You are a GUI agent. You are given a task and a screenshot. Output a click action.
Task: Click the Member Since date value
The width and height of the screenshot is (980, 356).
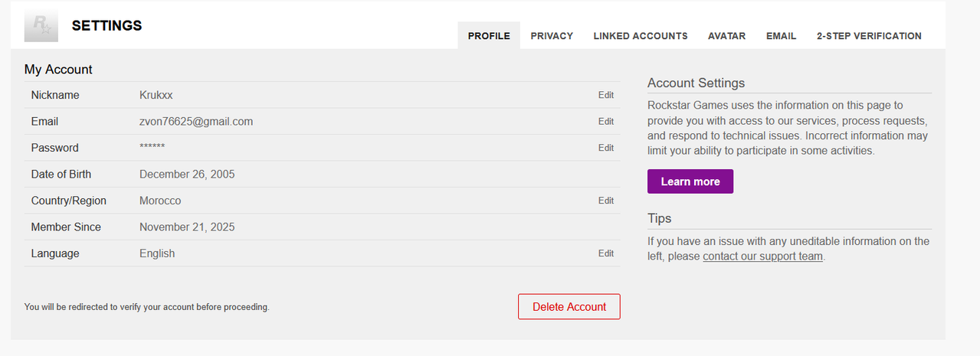187,227
